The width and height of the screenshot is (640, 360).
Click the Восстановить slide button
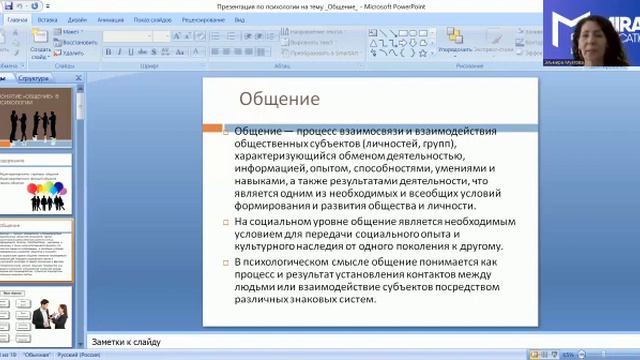tap(76, 42)
